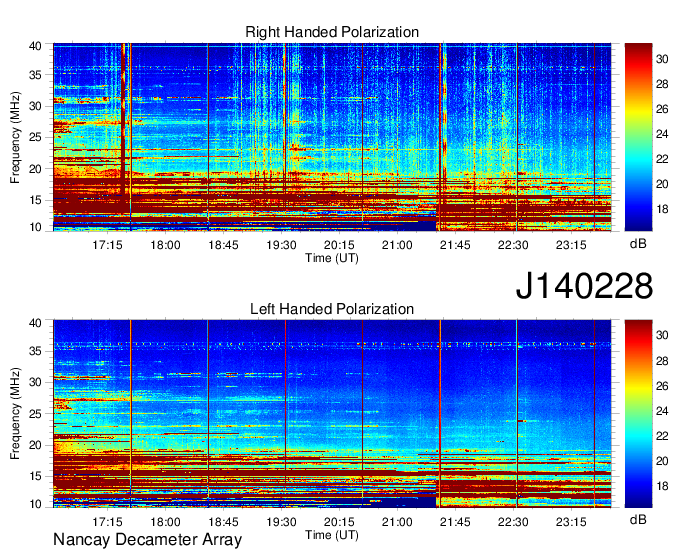Click the 23:15 time tick under the Left Handed plot

[x=571, y=522]
